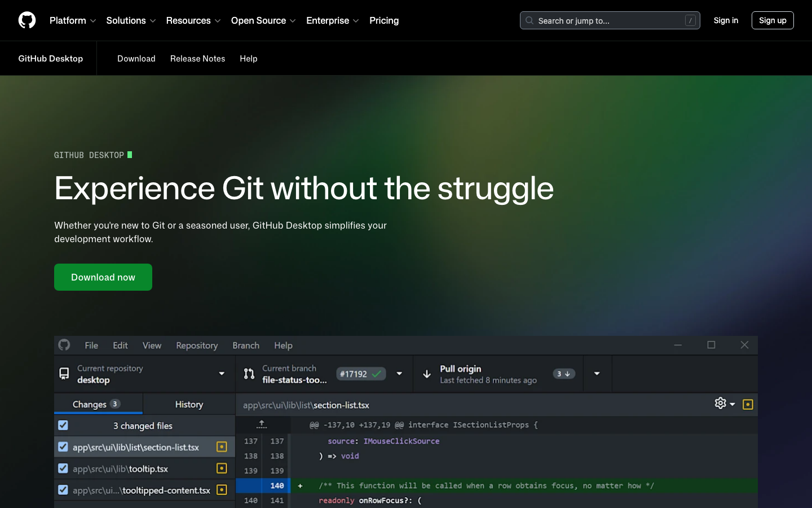Click the section-list.tsx file path in the diff header
Screen dimensions: 812x508
306,405
